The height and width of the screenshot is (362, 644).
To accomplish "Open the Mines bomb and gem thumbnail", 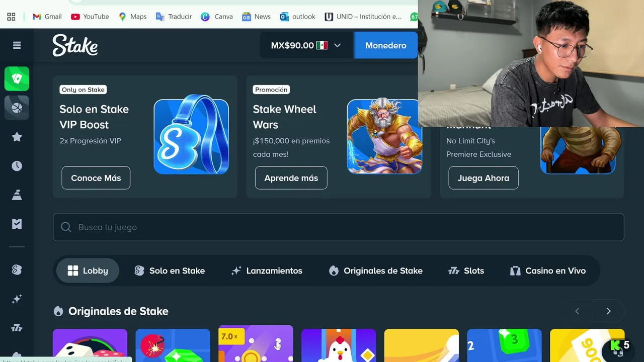I will click(173, 345).
